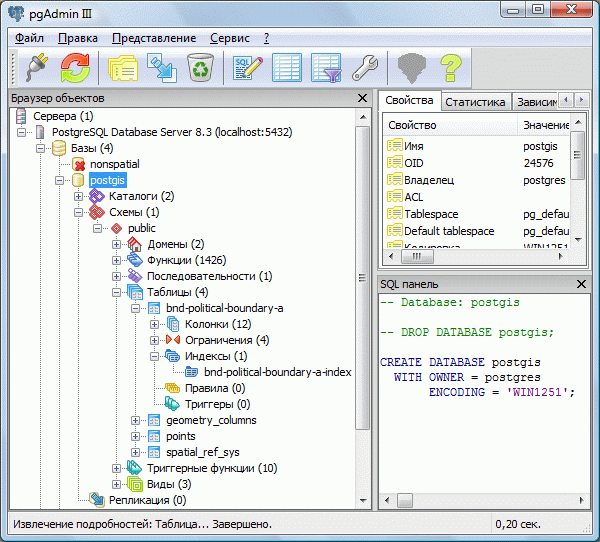The image size is (600, 542).
Task: Click the Триггеры node icon
Action: pos(172,404)
